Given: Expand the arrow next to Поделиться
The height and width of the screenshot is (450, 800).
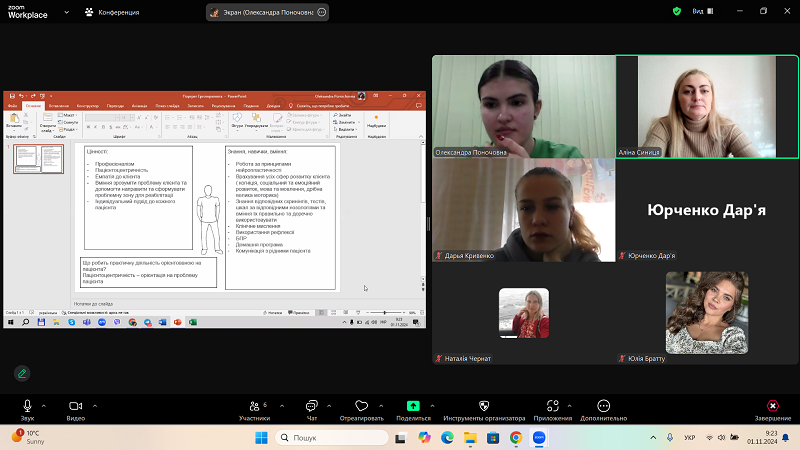Looking at the screenshot, I should [432, 406].
